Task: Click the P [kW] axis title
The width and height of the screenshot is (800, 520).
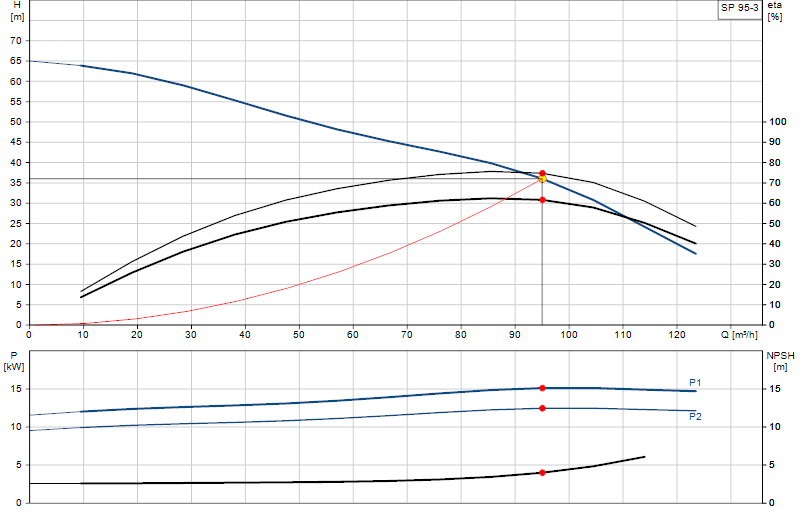Action: [x=14, y=361]
